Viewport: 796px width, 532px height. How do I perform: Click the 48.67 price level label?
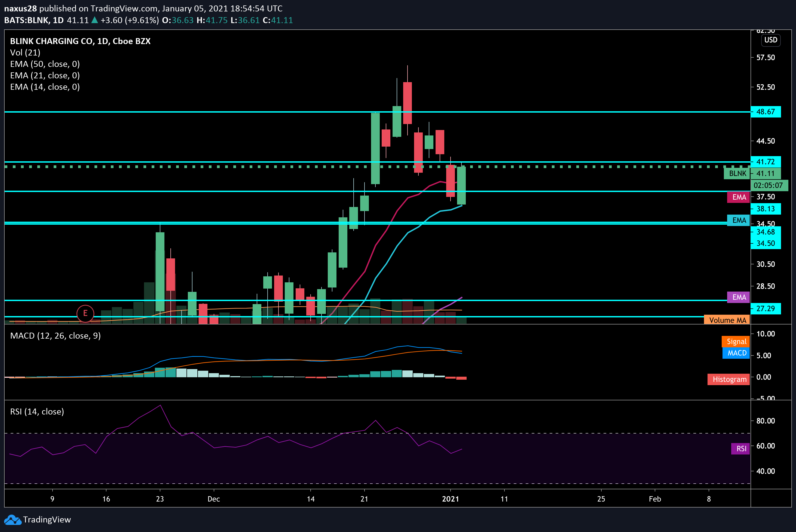(766, 112)
